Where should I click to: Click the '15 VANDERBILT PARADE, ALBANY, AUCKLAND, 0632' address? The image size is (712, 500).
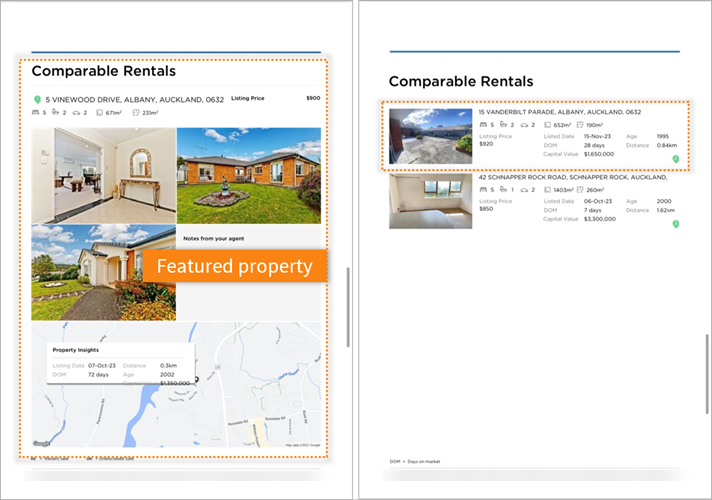[x=560, y=112]
